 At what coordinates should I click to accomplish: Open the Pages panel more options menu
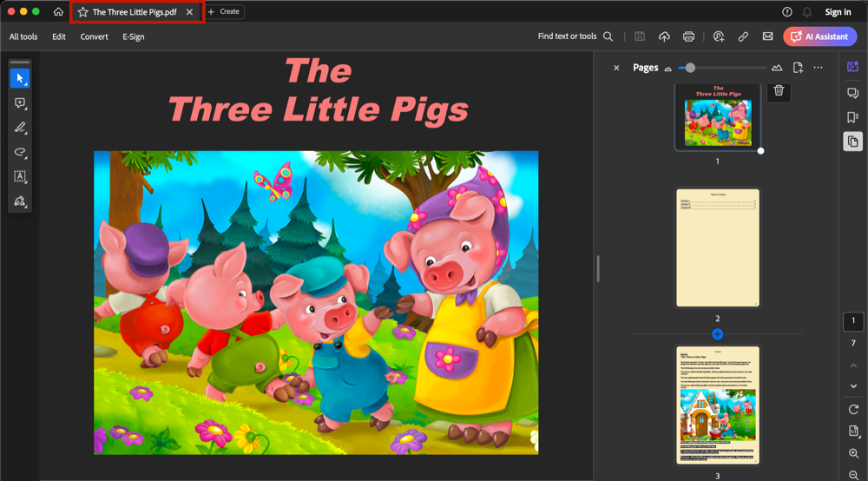818,68
